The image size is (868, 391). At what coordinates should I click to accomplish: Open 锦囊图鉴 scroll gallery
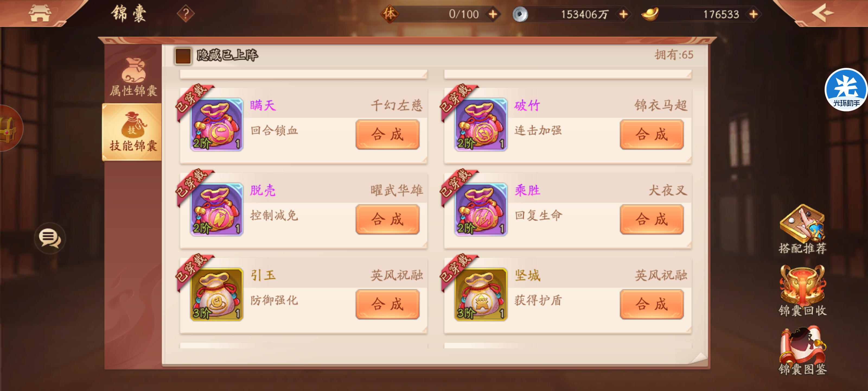tap(803, 351)
